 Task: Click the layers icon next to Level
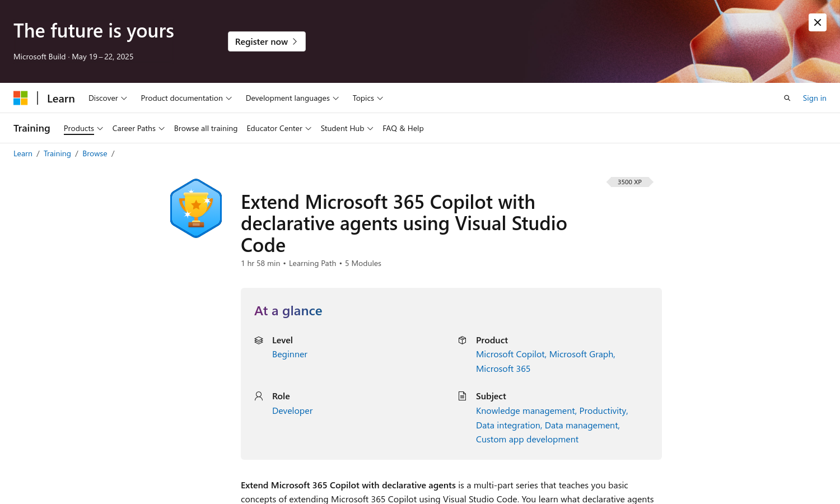[x=259, y=340]
